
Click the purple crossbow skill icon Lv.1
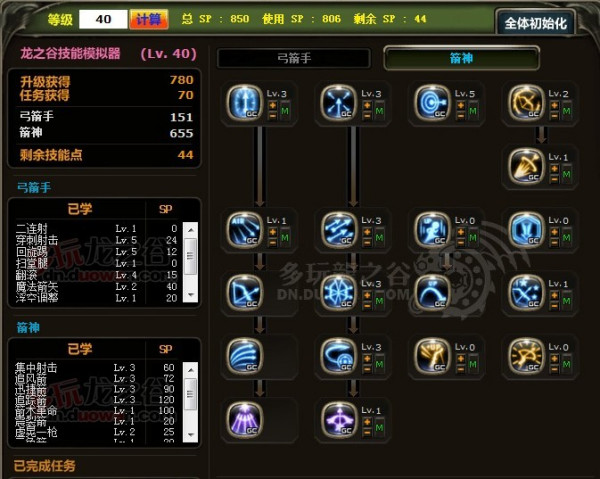tap(339, 420)
